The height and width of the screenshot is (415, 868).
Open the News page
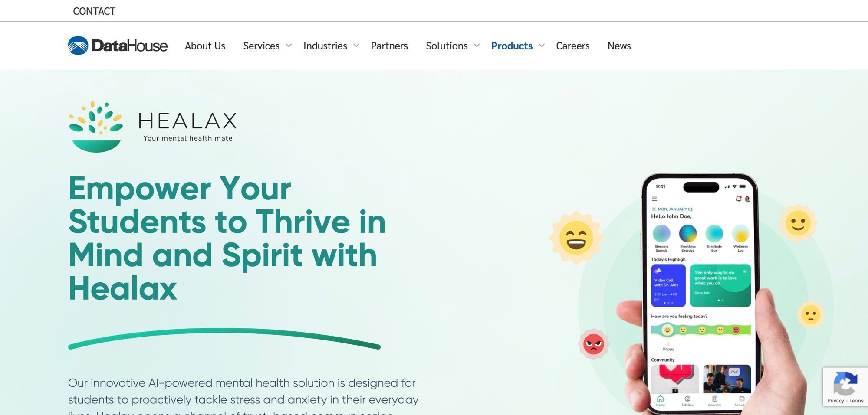point(619,46)
